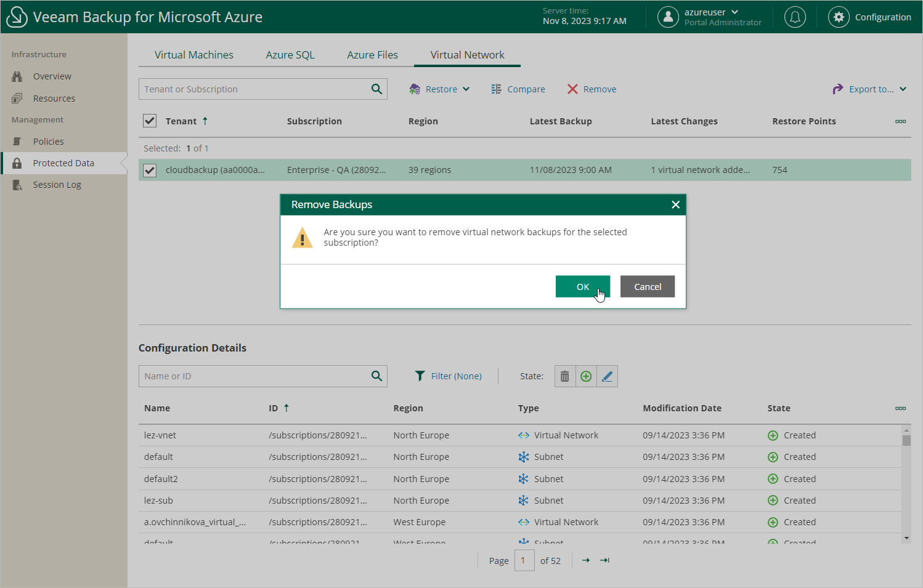Switch to the Virtual Machines tab
This screenshot has height=588, width=923.
[193, 55]
